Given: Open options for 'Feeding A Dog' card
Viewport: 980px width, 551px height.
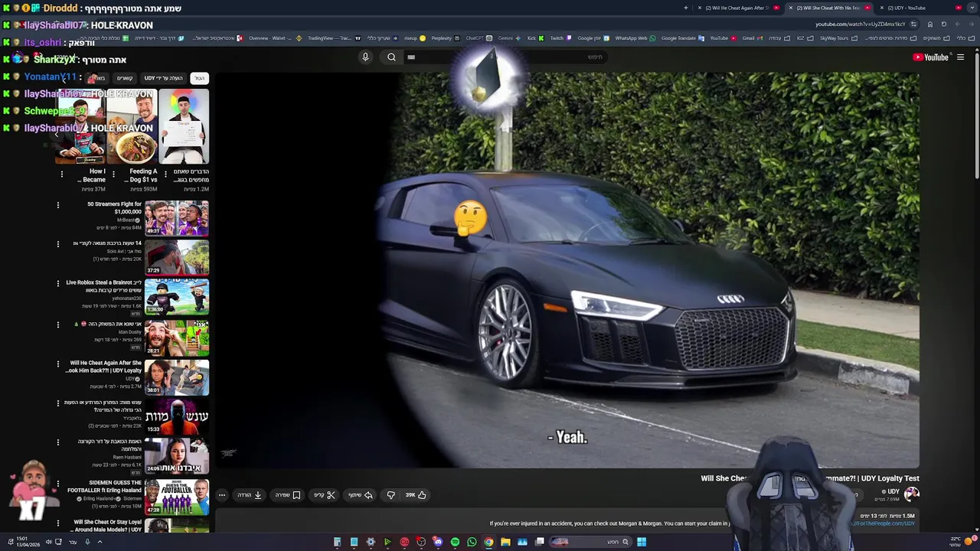Looking at the screenshot, I should (113, 174).
